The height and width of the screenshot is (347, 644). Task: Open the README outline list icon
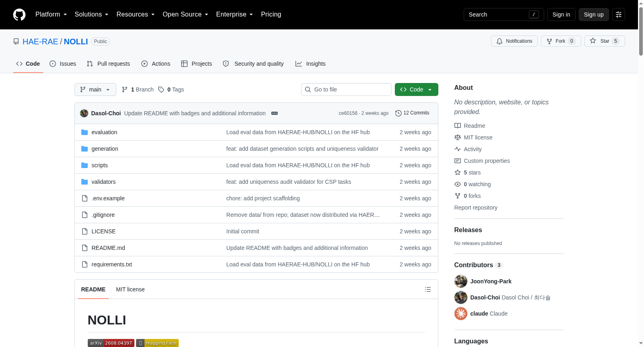428,289
